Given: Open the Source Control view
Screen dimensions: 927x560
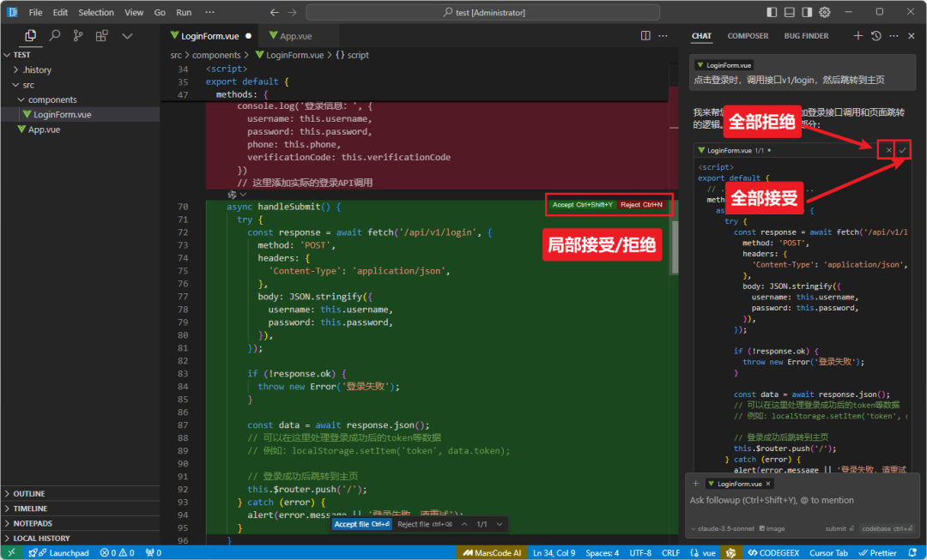Looking at the screenshot, I should pos(78,36).
